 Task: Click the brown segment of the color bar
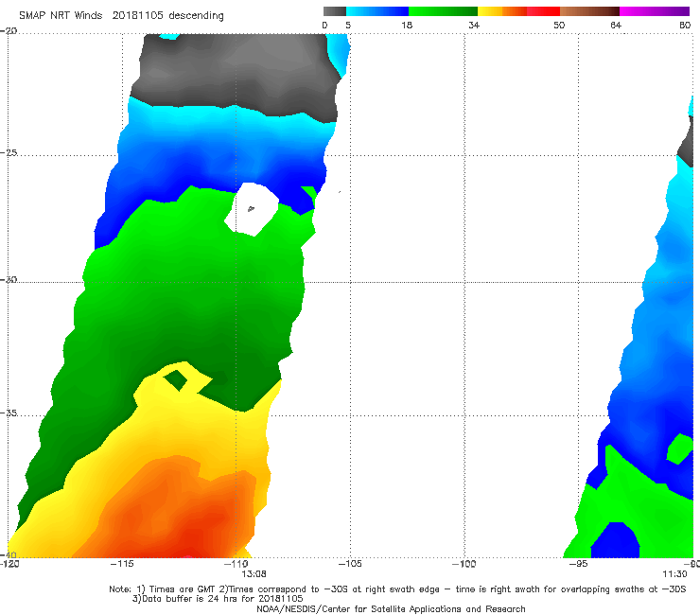pos(589,11)
